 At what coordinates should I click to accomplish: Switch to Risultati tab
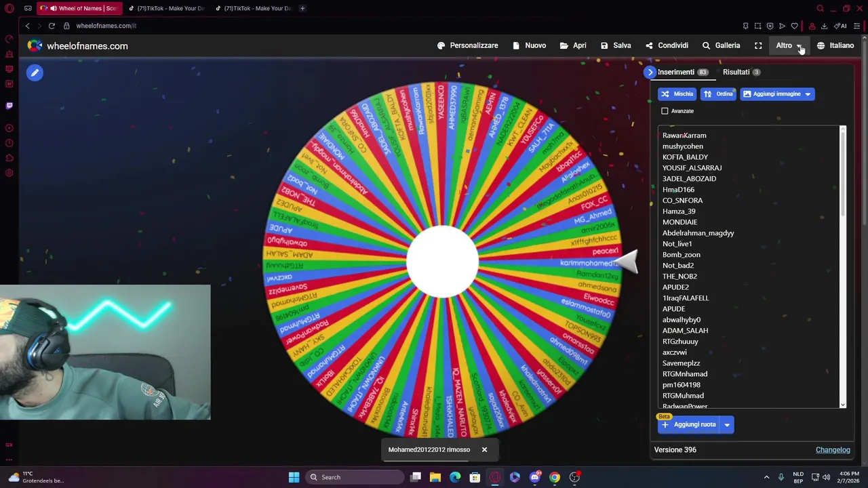pos(741,72)
